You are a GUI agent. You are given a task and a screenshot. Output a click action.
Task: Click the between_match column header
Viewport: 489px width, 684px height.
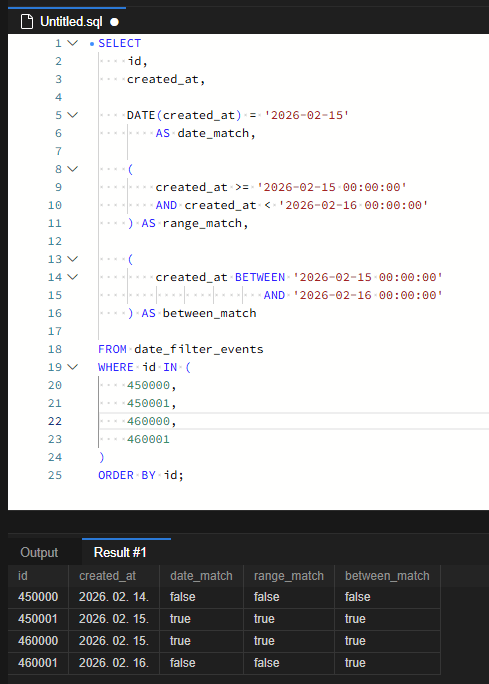click(x=387, y=576)
